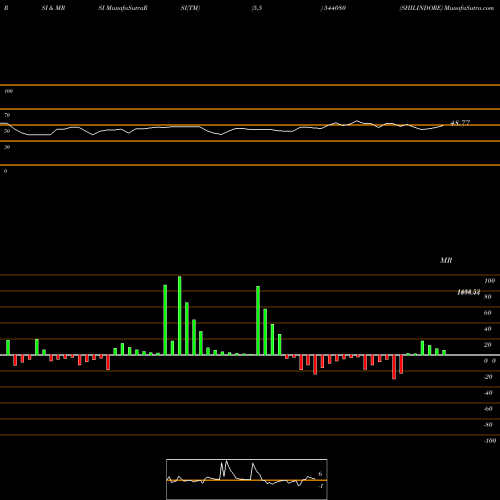
Task: Click the '(SHILINDORE) MunafaSutra.com' title text
Action: coord(446,8)
